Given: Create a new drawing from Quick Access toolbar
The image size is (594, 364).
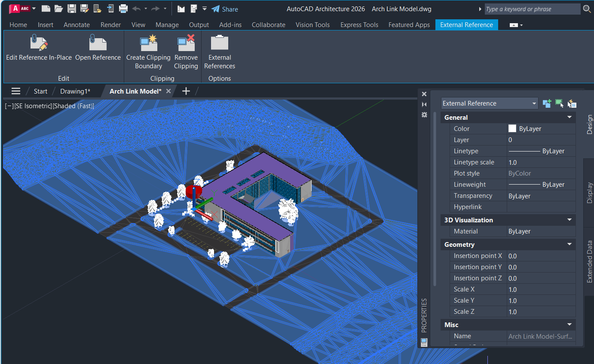Looking at the screenshot, I should click(x=46, y=9).
